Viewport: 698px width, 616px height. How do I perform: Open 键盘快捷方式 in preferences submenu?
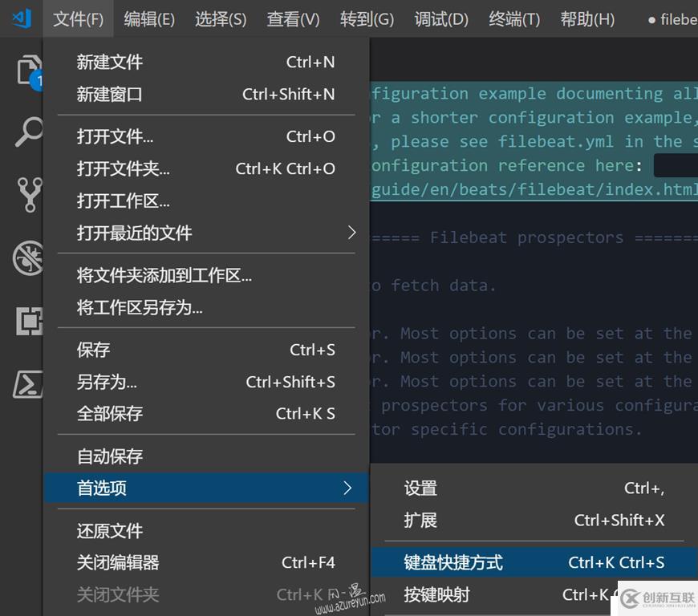coord(534,562)
